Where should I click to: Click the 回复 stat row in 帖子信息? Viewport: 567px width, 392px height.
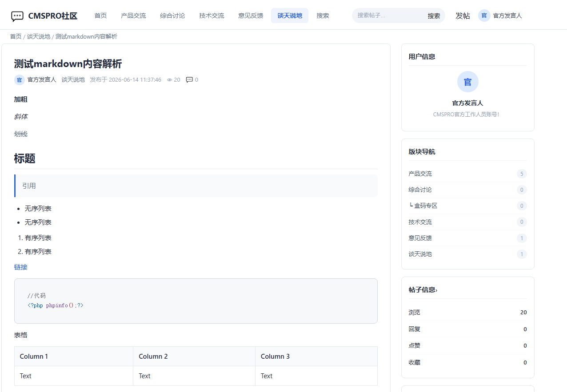point(467,329)
